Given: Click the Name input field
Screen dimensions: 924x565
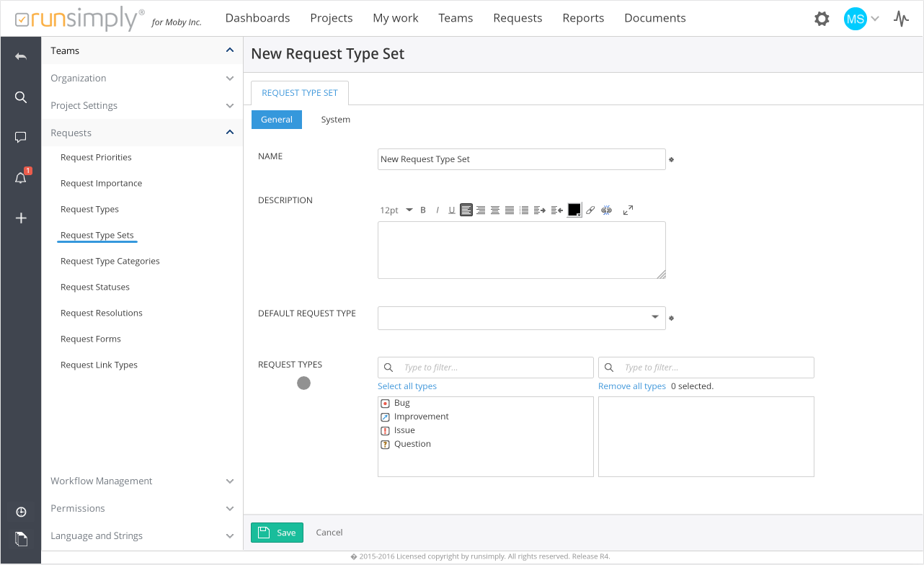Looking at the screenshot, I should click(x=521, y=159).
